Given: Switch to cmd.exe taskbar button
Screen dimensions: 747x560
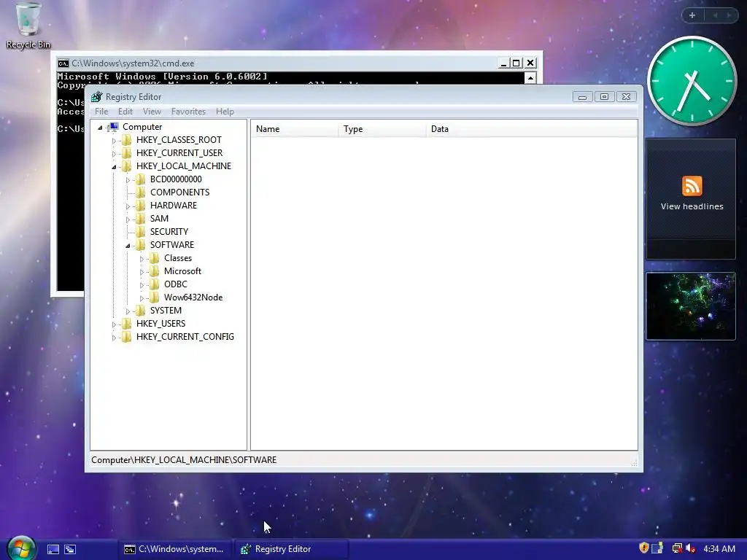Looking at the screenshot, I should (175, 549).
